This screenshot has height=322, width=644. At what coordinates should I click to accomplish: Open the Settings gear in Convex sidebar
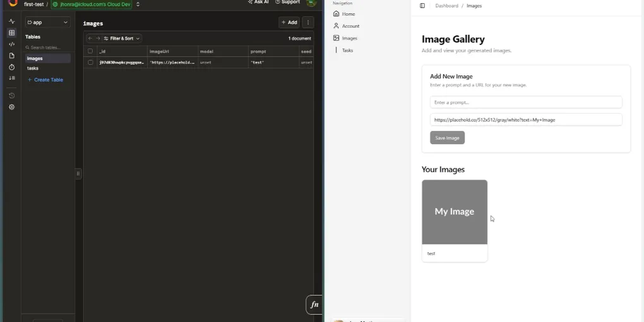(x=11, y=107)
